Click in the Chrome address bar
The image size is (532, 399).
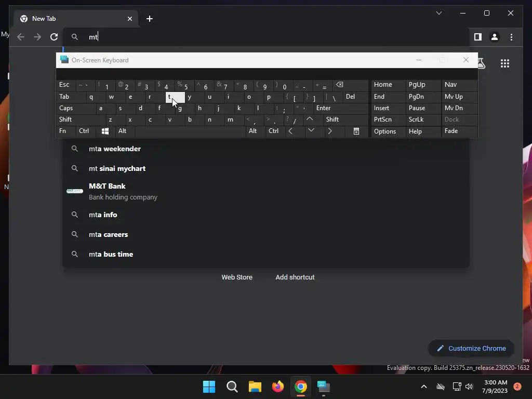pyautogui.click(x=266, y=37)
